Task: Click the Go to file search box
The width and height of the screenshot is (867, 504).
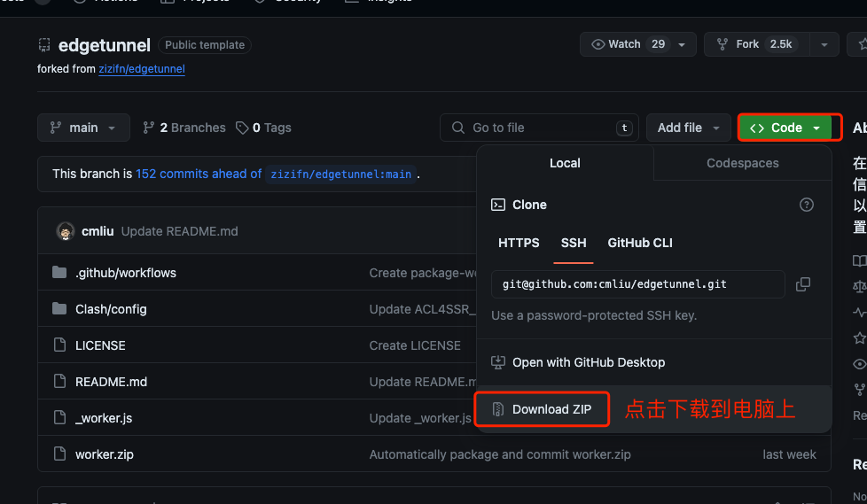Action: tap(539, 128)
